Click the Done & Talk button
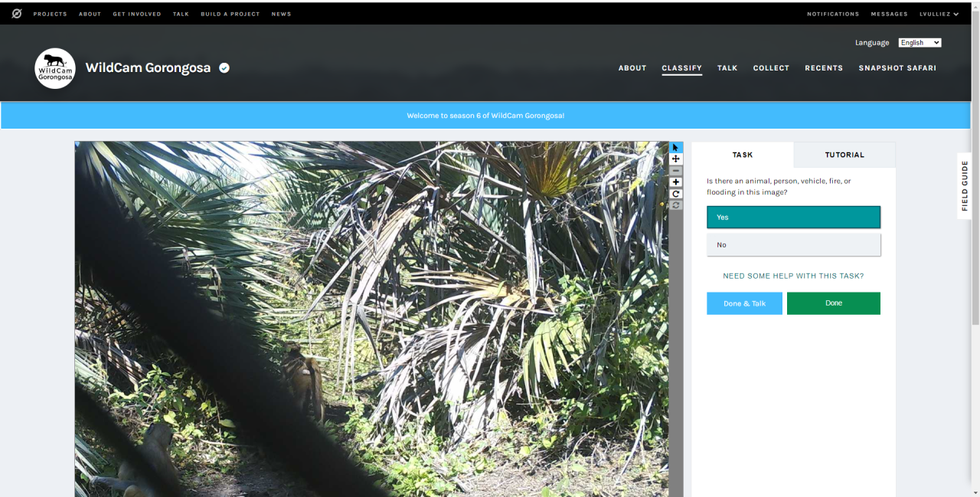This screenshot has height=497, width=980. click(x=744, y=303)
